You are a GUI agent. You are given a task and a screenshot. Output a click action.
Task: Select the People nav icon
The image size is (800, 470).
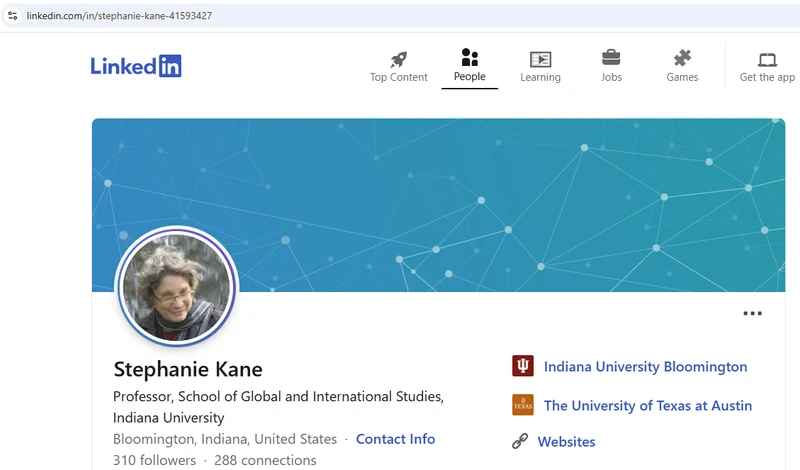tap(469, 58)
